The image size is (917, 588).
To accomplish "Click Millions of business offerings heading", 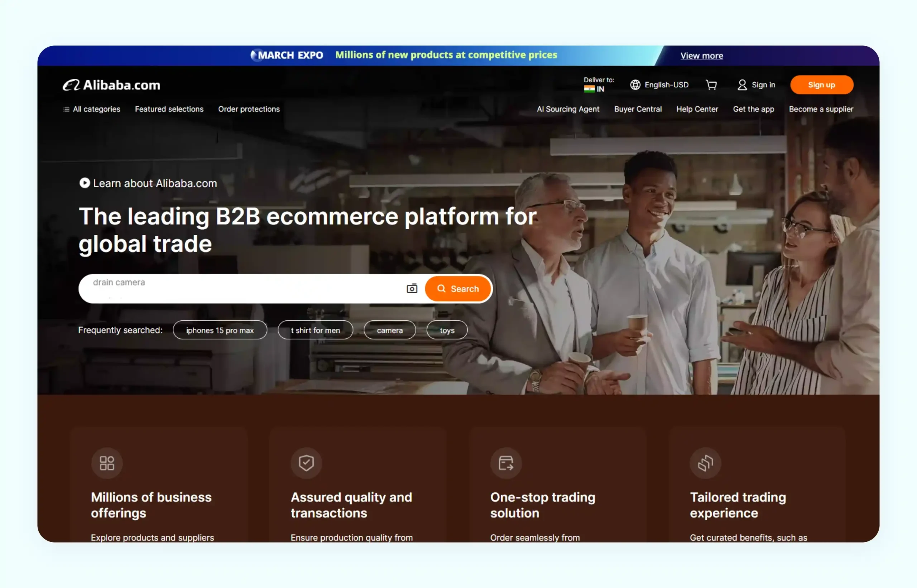I will pos(151,505).
